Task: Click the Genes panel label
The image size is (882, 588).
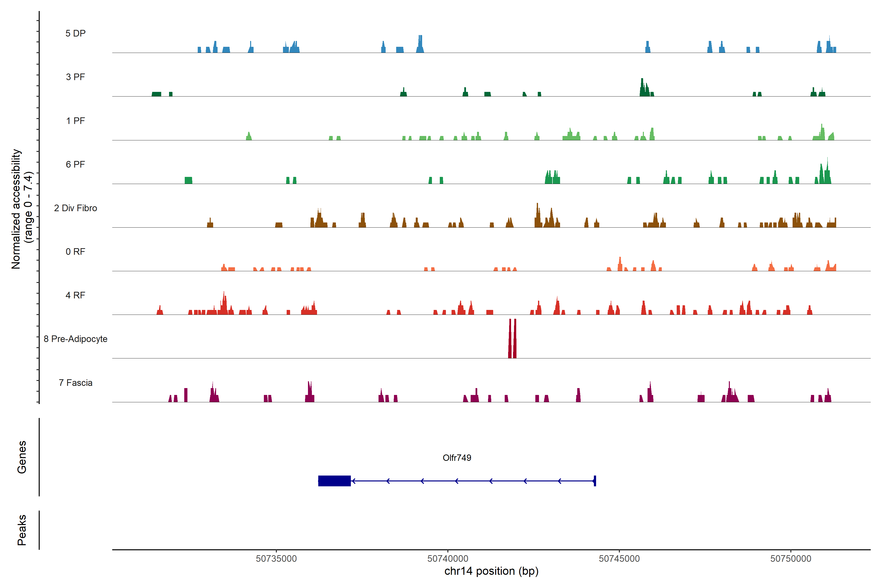Action: [22, 457]
